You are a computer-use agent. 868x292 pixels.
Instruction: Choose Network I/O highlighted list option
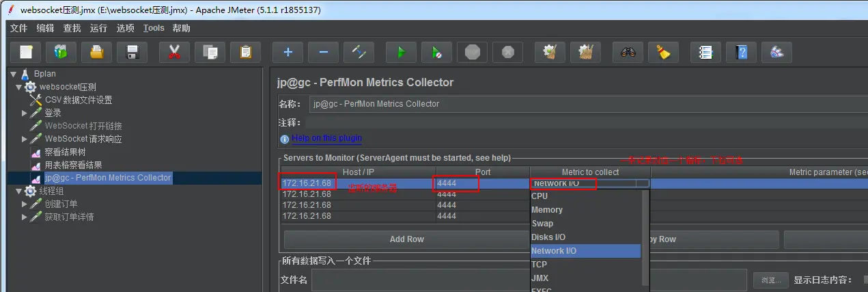[x=585, y=251]
